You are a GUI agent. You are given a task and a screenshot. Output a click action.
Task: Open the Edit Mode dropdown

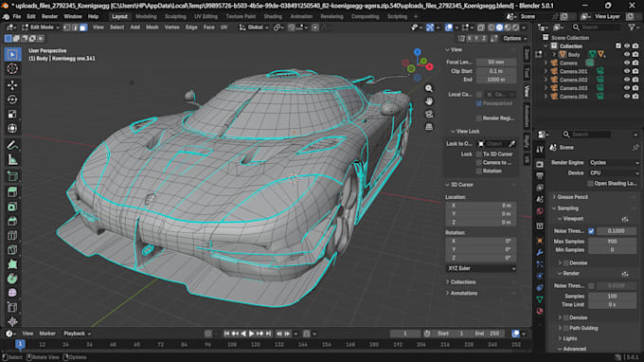(x=40, y=27)
